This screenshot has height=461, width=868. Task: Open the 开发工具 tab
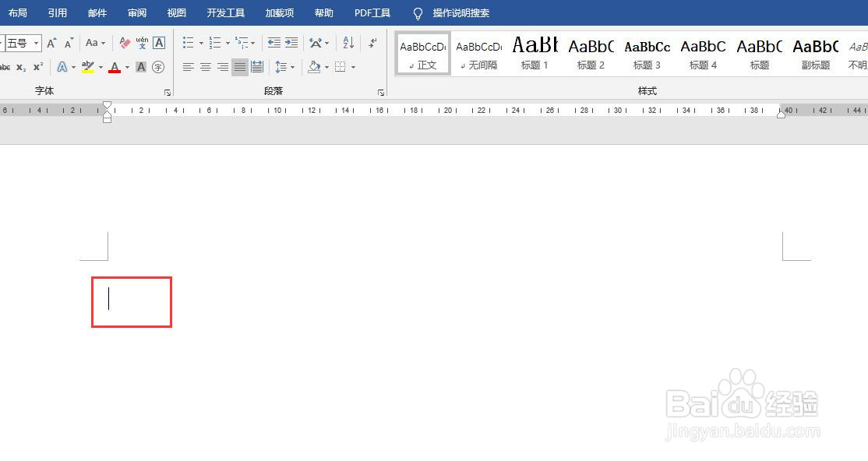tap(226, 12)
